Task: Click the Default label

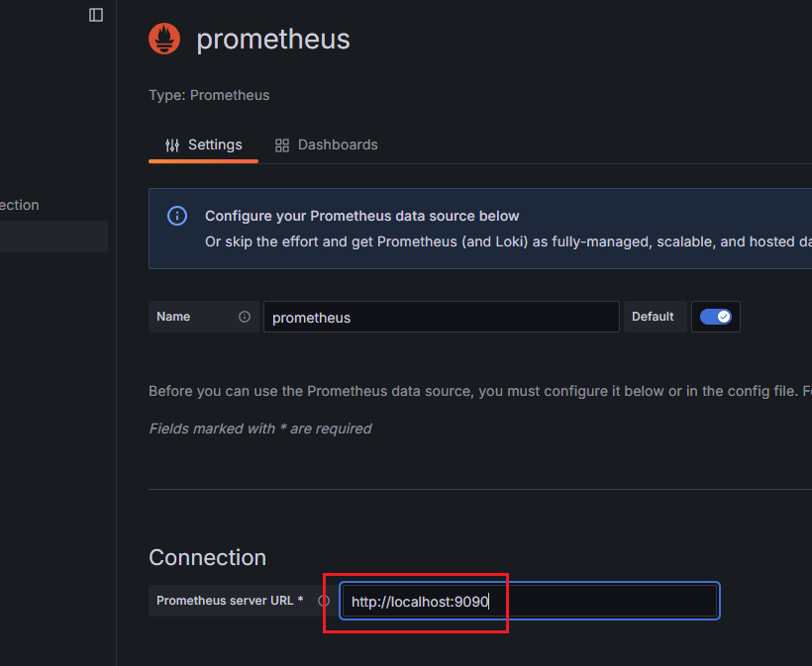Action: [653, 317]
